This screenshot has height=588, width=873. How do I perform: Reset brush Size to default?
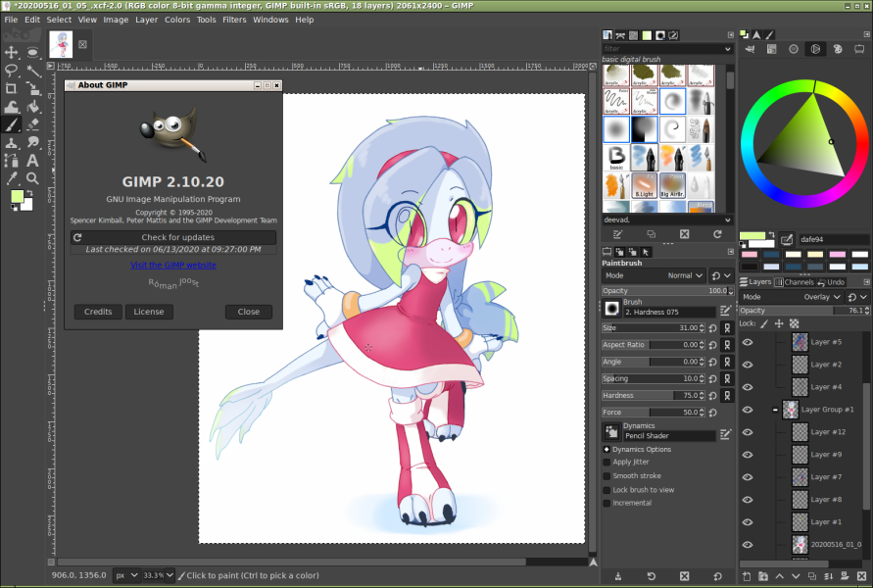pos(712,328)
